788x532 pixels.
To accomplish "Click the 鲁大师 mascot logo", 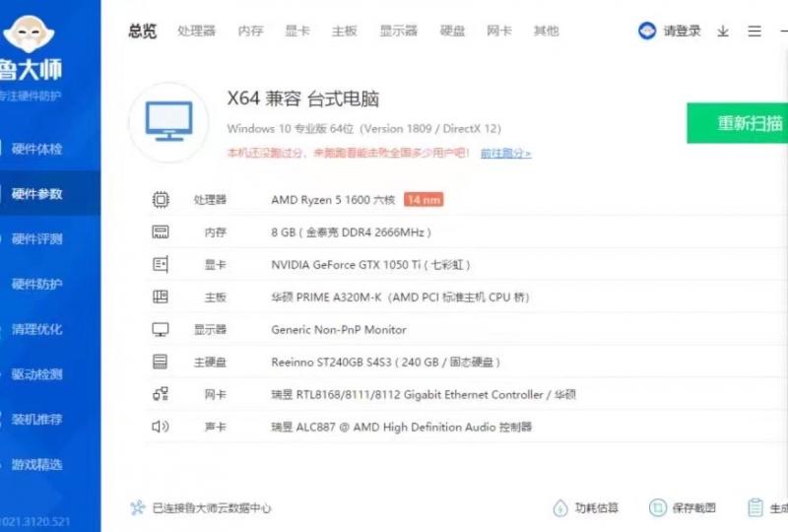I will click(29, 33).
